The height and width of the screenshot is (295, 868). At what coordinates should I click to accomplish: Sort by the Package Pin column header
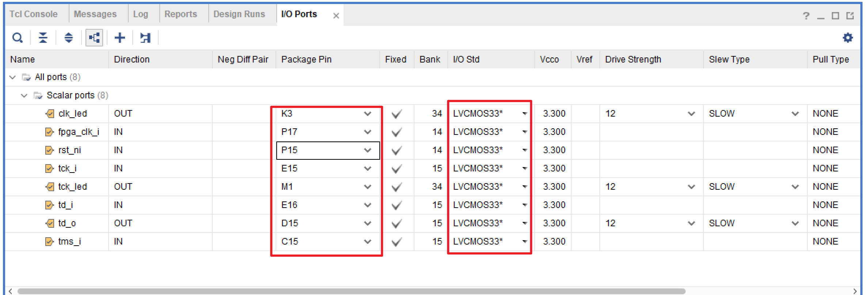tap(306, 59)
